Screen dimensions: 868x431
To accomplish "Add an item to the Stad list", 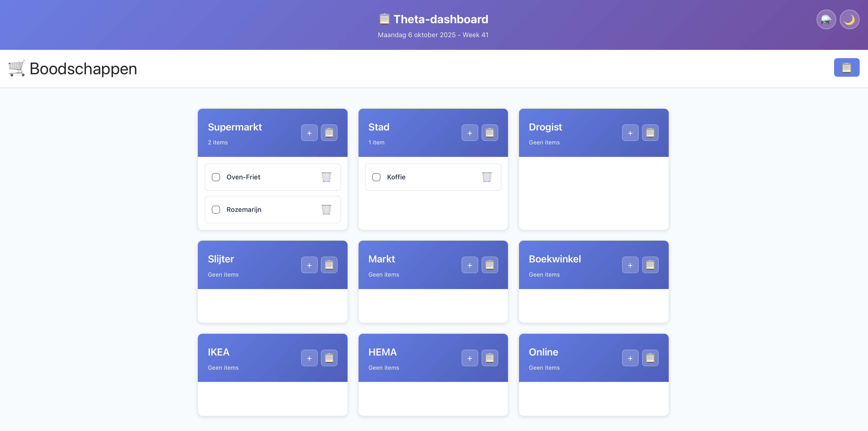I will pyautogui.click(x=469, y=133).
